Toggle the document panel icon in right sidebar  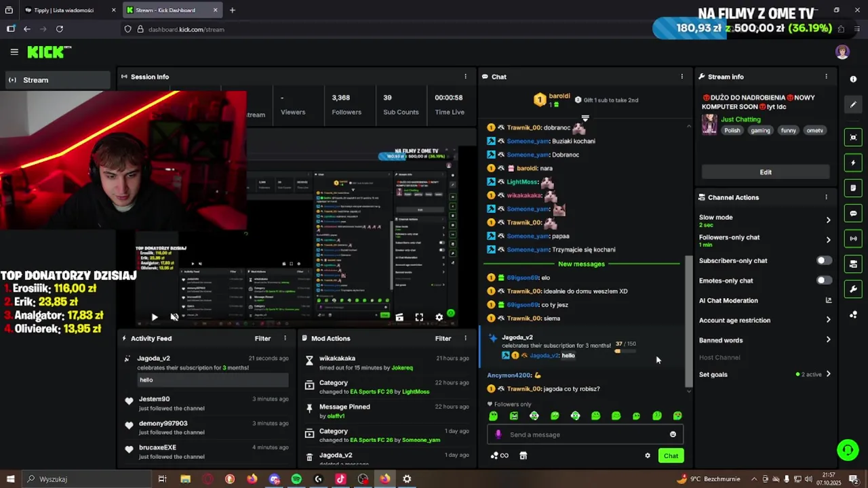coord(853,188)
